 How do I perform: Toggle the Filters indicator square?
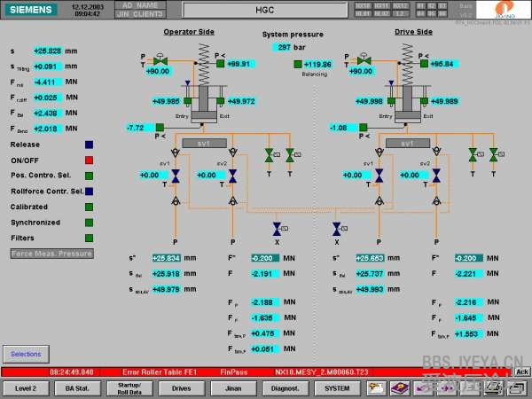(89, 238)
